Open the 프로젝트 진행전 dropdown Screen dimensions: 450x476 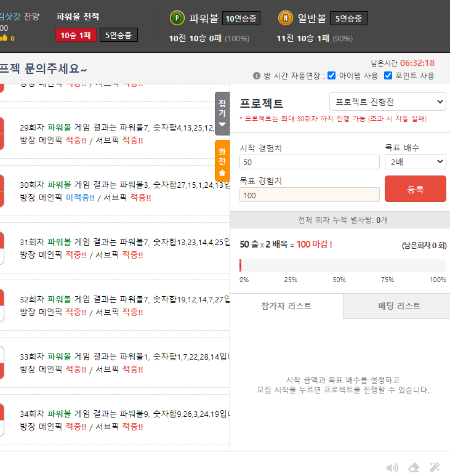coord(387,102)
